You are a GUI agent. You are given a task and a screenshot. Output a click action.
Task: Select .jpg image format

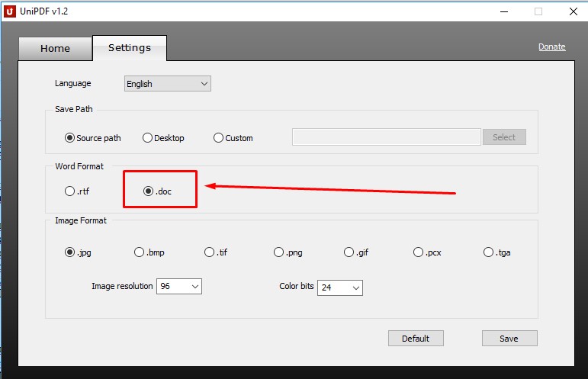click(x=78, y=252)
